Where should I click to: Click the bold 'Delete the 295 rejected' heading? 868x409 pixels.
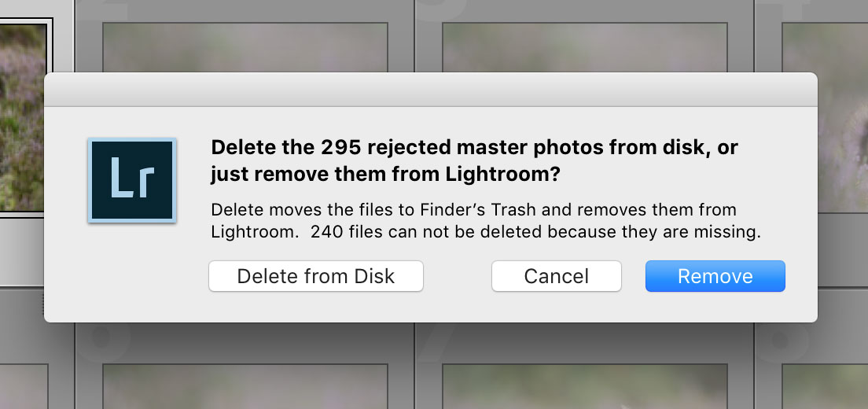tap(474, 161)
